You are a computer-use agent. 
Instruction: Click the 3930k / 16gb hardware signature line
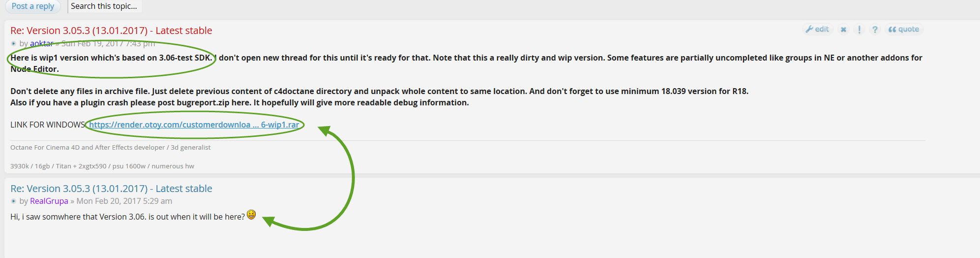pos(102,166)
